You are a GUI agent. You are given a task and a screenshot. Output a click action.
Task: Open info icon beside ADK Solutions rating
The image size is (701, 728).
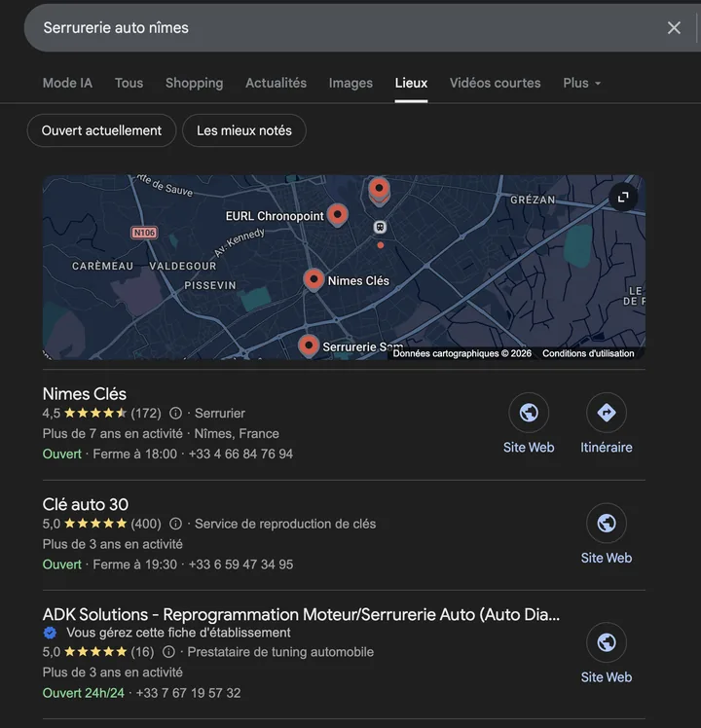pyautogui.click(x=168, y=652)
